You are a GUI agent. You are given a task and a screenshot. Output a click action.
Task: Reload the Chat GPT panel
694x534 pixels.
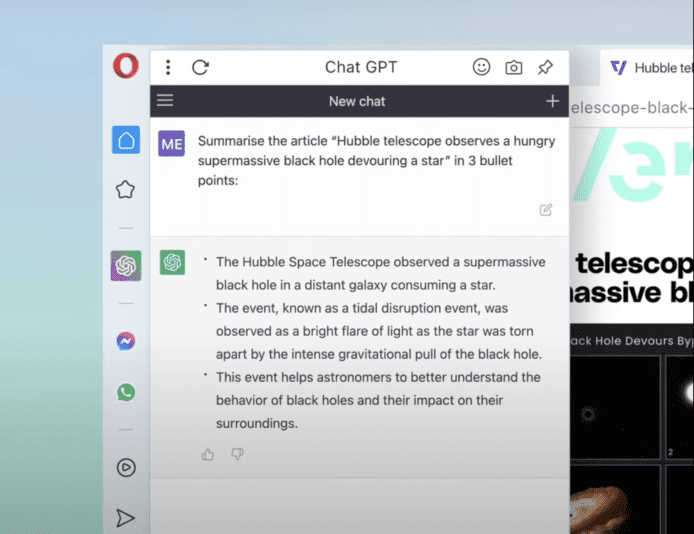click(x=200, y=67)
